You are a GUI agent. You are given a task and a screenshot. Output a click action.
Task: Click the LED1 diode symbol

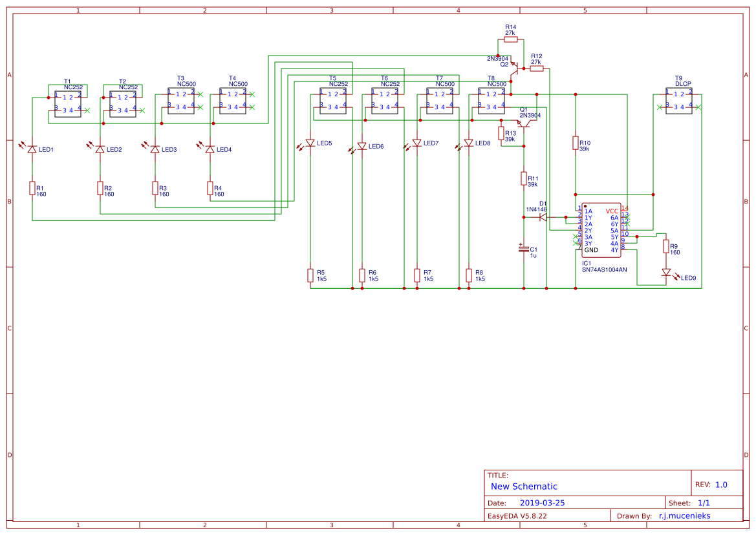(32, 149)
